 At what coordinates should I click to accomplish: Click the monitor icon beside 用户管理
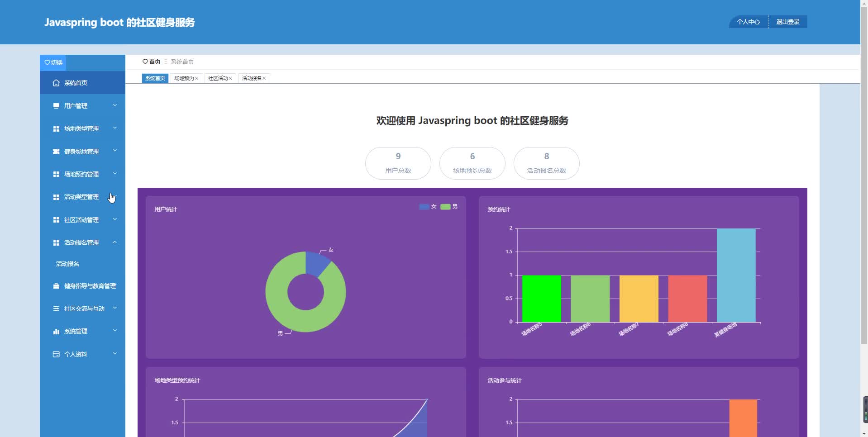coord(56,106)
